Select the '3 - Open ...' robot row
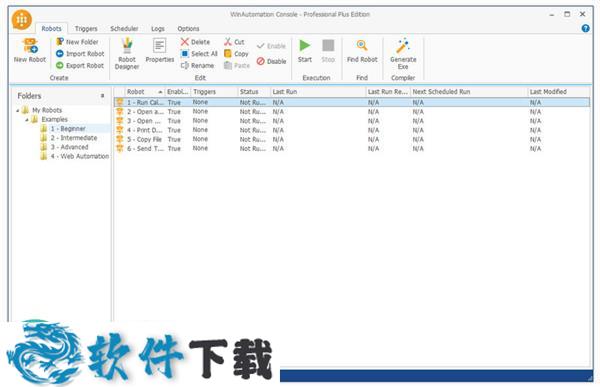 (x=352, y=121)
